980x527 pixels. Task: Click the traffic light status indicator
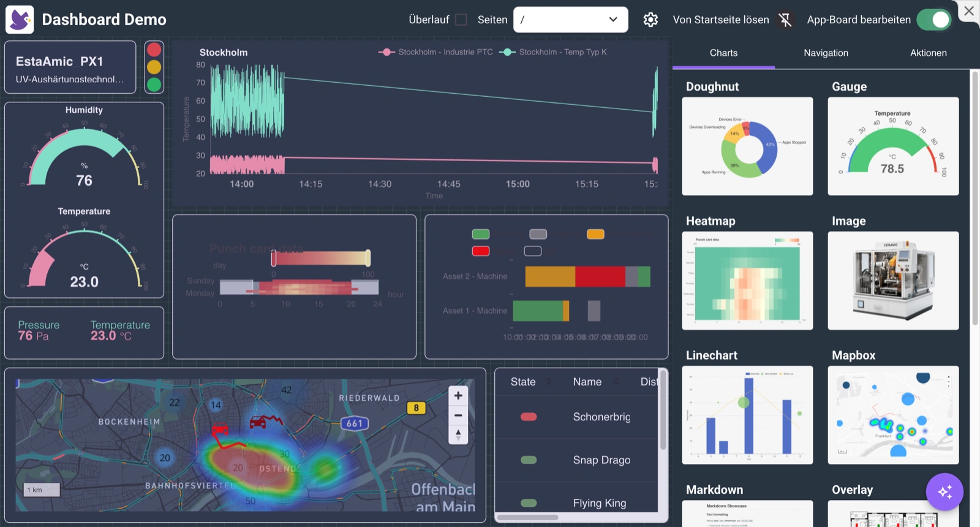154,67
